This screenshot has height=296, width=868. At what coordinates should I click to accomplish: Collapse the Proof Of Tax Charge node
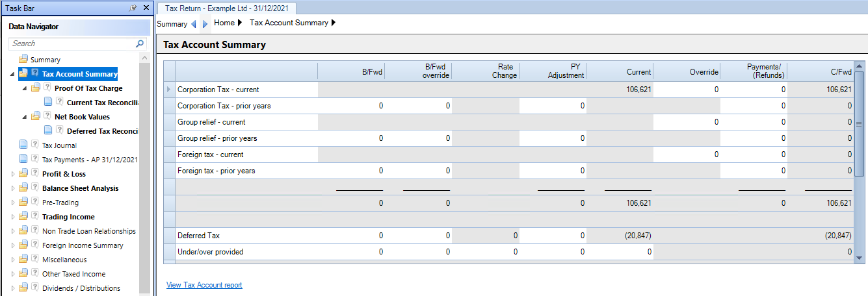tap(25, 88)
